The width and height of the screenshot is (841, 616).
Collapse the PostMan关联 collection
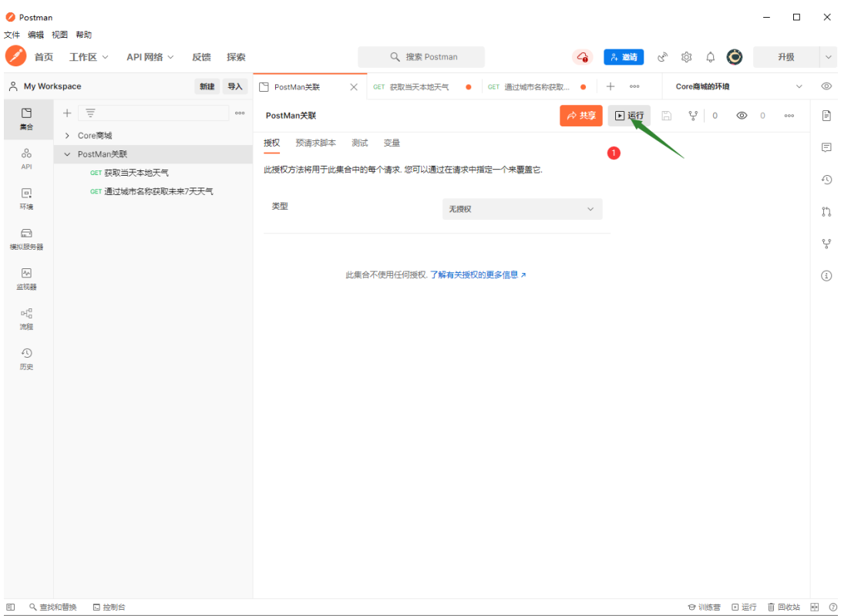pyautogui.click(x=67, y=154)
